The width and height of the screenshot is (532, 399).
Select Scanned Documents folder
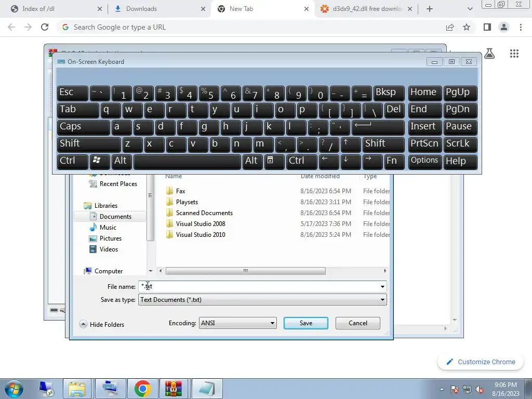[x=204, y=212]
